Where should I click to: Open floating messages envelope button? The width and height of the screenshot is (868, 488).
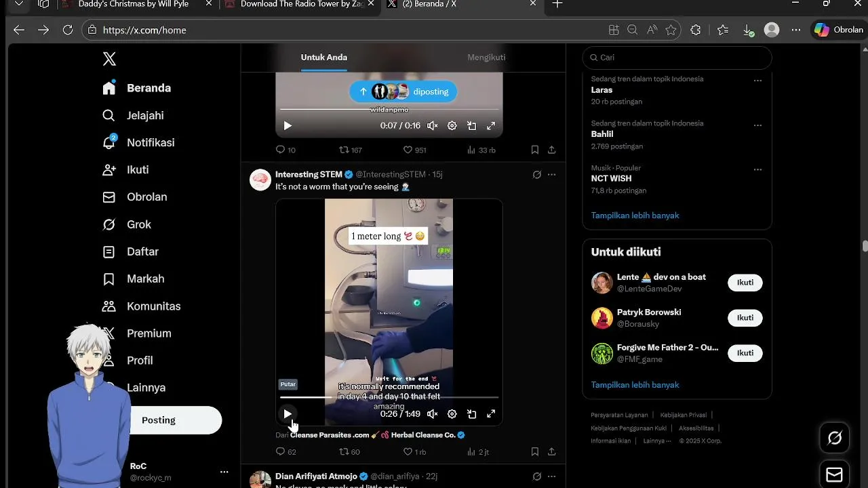[835, 474]
